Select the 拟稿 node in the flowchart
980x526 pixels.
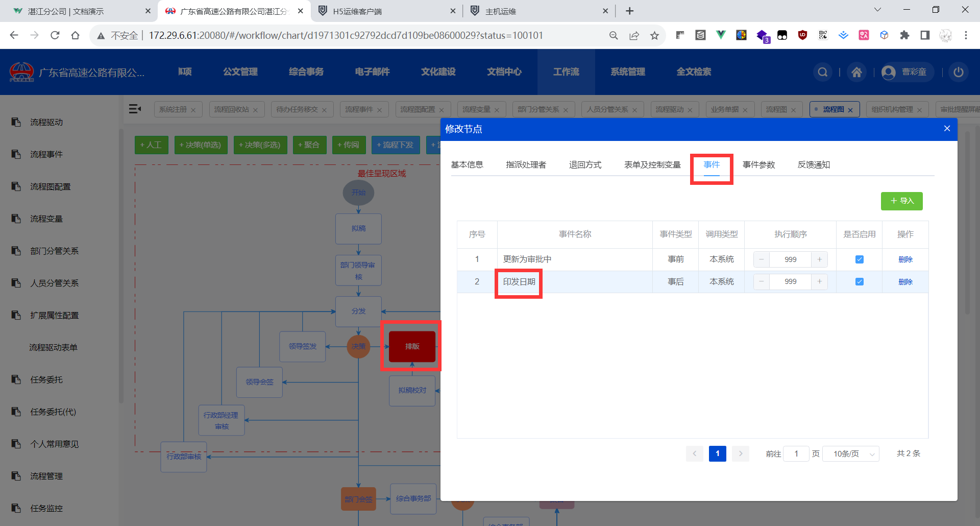click(358, 228)
